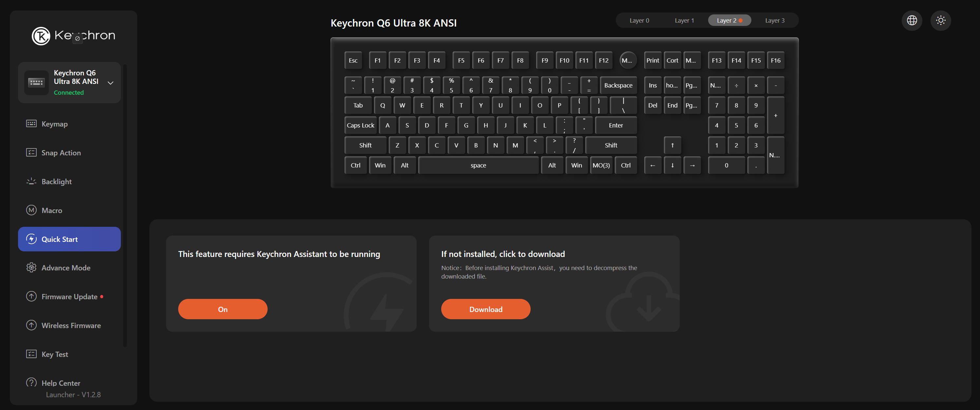
Task: Switch to the Layer 0 tab
Action: [x=639, y=21]
